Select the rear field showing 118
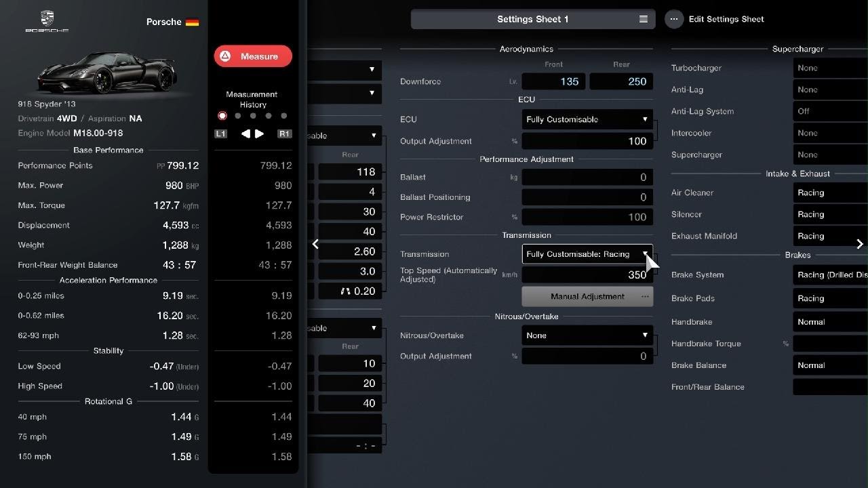868x488 pixels. click(x=350, y=172)
